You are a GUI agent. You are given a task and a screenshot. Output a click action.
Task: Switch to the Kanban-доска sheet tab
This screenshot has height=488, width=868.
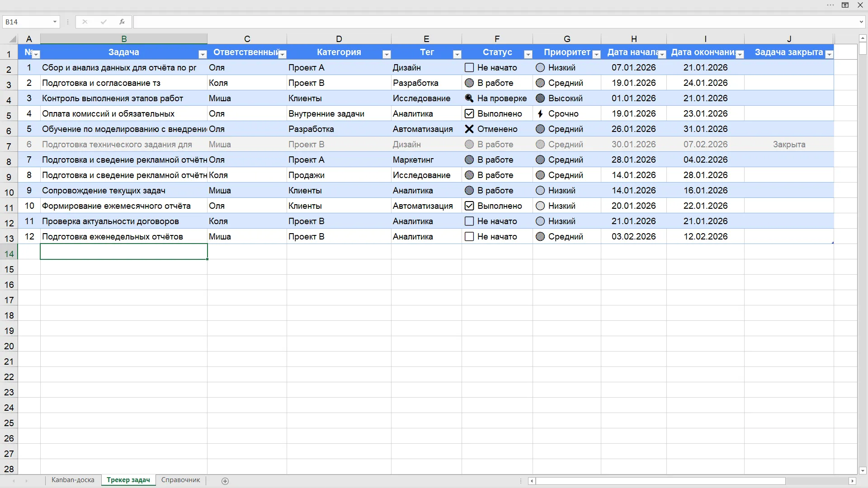tap(73, 480)
